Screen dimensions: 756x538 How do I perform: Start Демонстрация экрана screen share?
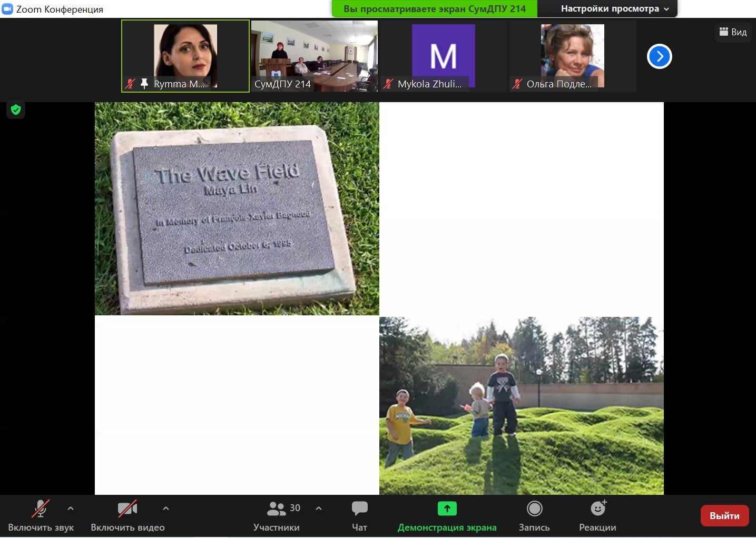click(x=447, y=516)
